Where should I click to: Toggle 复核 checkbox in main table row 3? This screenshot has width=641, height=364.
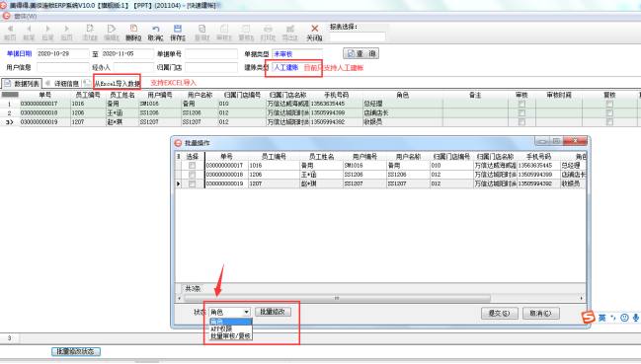609,122
